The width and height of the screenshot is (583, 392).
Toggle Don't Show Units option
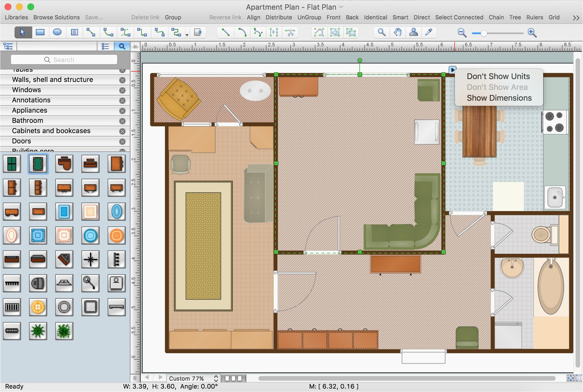tap(498, 76)
